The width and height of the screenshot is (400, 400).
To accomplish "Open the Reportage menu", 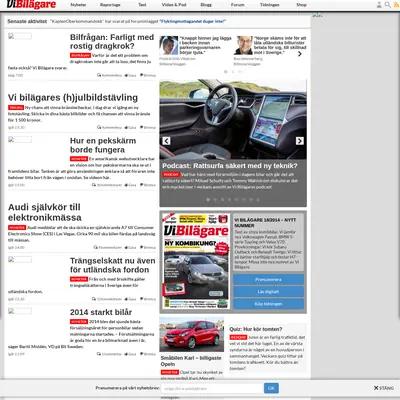I will (110, 5).
